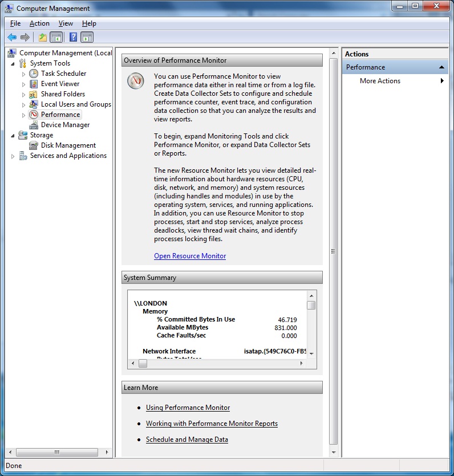The image size is (454, 476).
Task: Click the System Tools wrench icon
Action: tap(22, 63)
